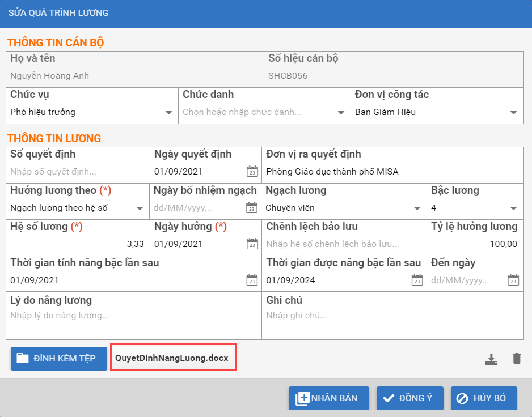The width and height of the screenshot is (532, 417).
Task: Open calendar for Thời gian được nâng bậc
Action: (x=417, y=280)
